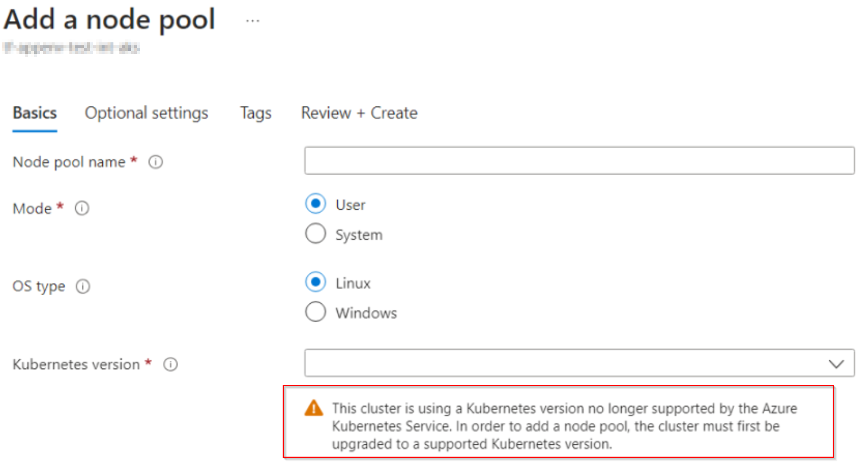
Task: Open the Node pool name info tooltip
Action: click(155, 162)
